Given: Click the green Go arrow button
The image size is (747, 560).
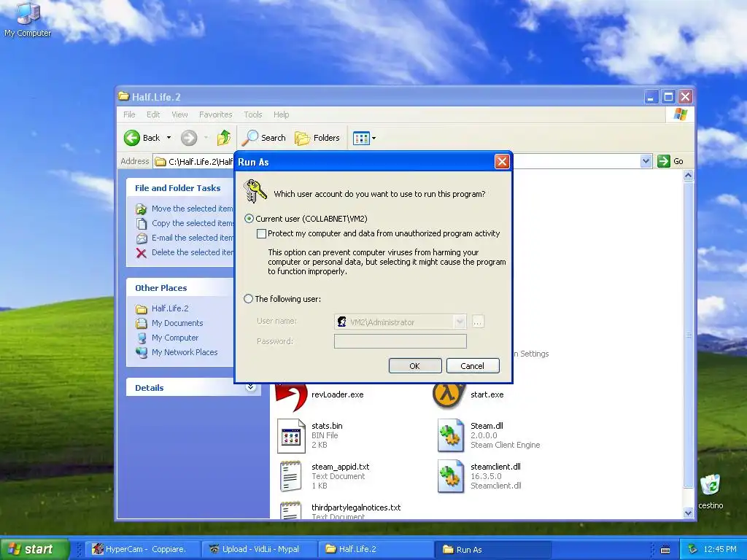Looking at the screenshot, I should click(664, 161).
